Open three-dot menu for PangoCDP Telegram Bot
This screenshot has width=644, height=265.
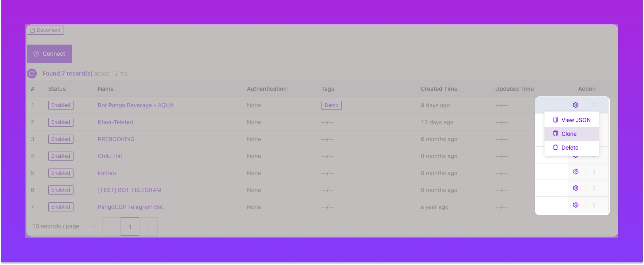pyautogui.click(x=594, y=205)
